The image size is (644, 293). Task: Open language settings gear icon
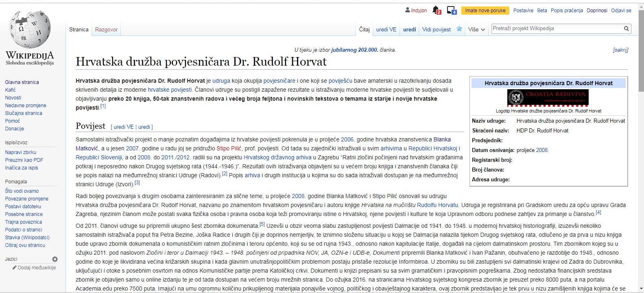(x=55, y=259)
